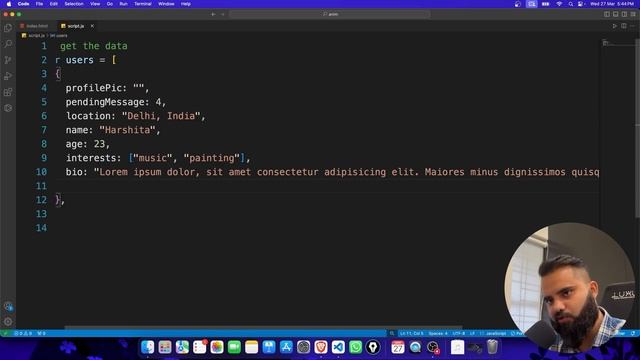Viewport: 640px width, 360px height.
Task: Click the "Harshita" string on line 7
Action: [127, 130]
